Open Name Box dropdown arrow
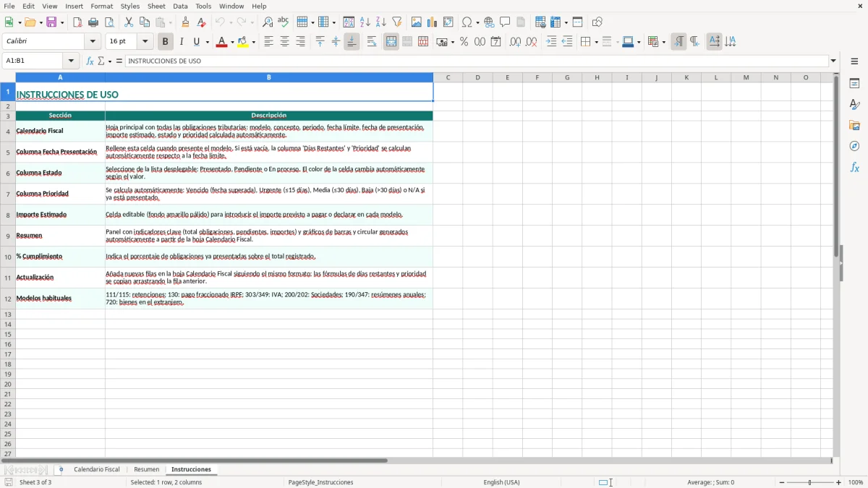The image size is (868, 488). tap(71, 61)
